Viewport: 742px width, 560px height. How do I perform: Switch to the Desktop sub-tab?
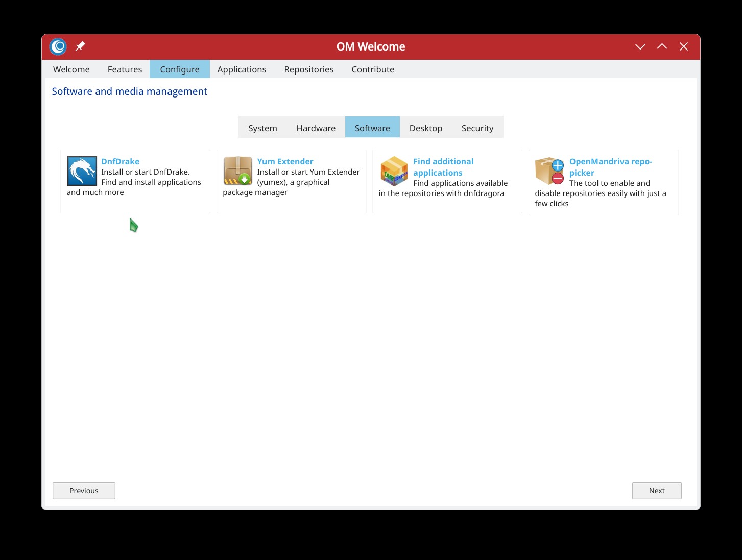tap(426, 128)
